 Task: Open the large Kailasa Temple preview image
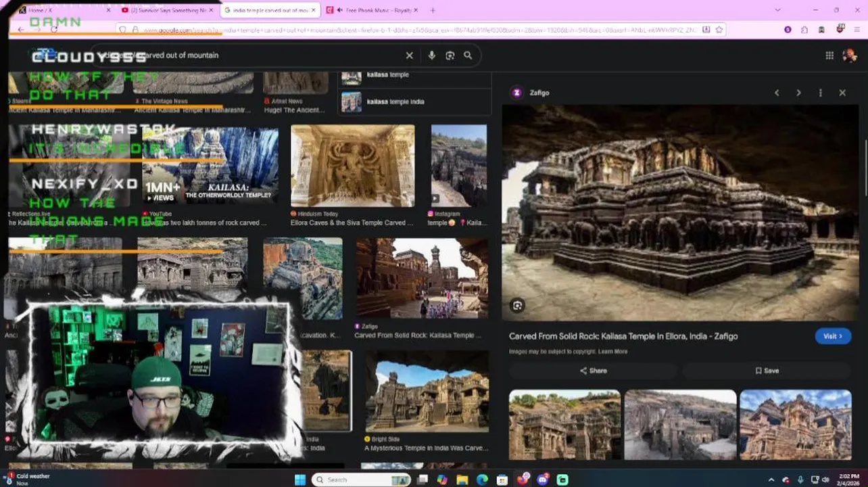[680, 212]
